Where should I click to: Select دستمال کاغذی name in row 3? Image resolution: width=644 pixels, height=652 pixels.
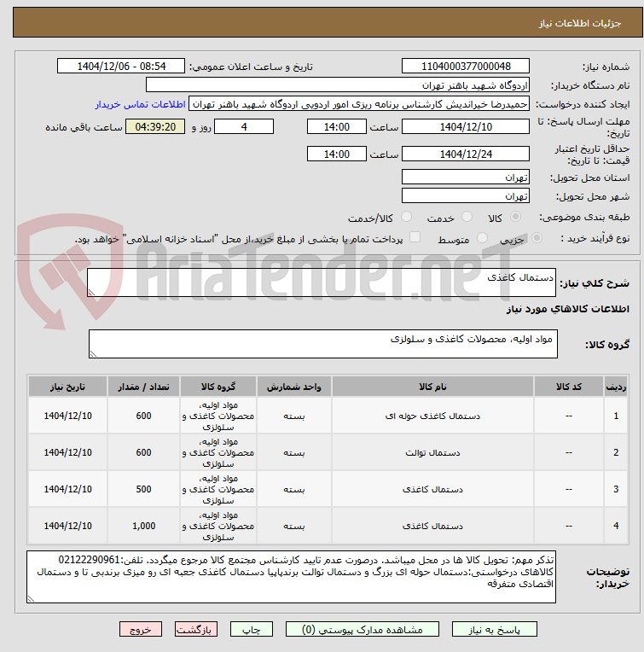[432, 489]
